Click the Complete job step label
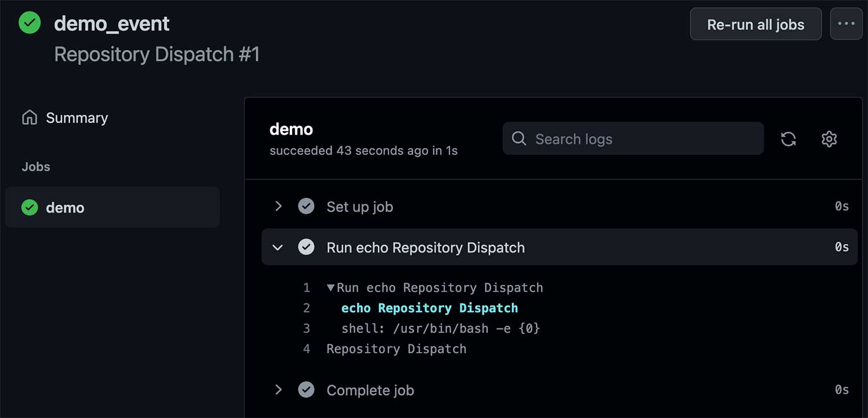 (x=370, y=390)
